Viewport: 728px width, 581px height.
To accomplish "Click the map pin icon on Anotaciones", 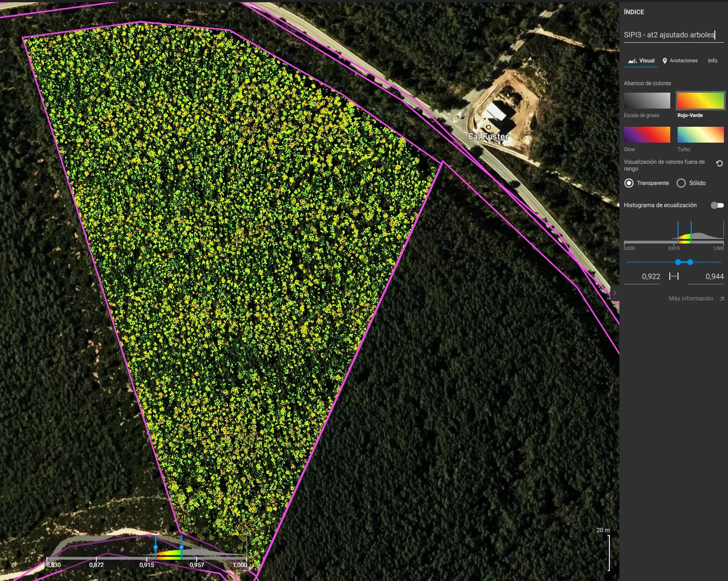I will [665, 61].
